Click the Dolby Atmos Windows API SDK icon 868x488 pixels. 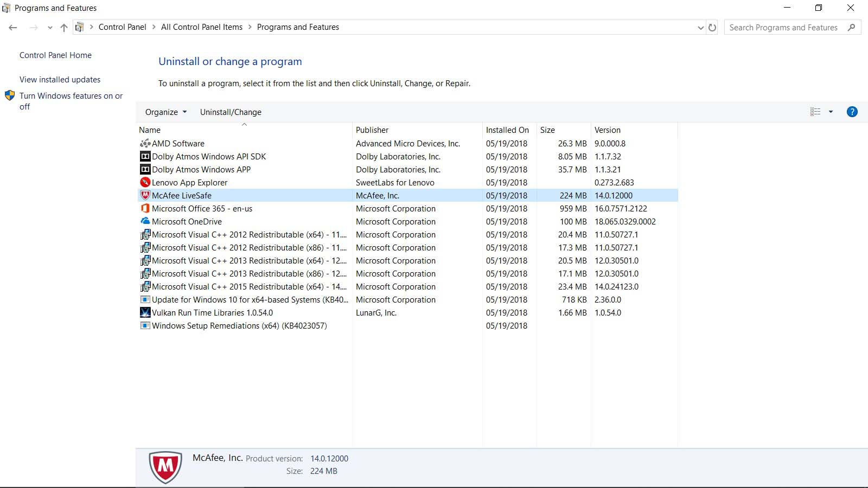coord(145,157)
